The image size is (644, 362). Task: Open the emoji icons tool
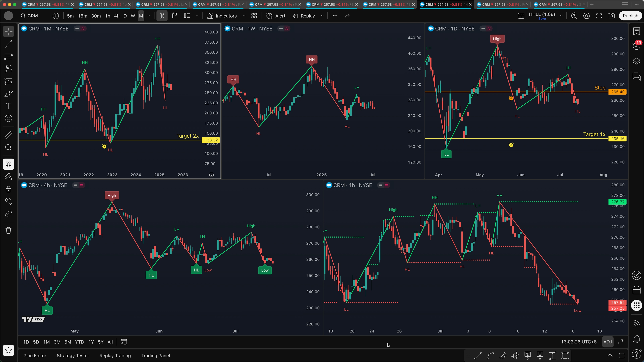point(9,118)
